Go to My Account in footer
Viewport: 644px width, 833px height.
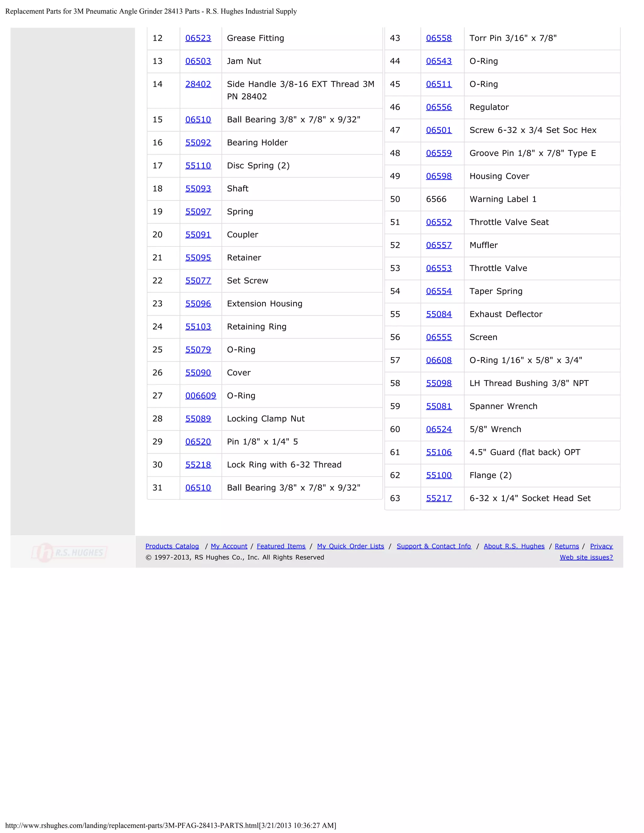point(229,546)
